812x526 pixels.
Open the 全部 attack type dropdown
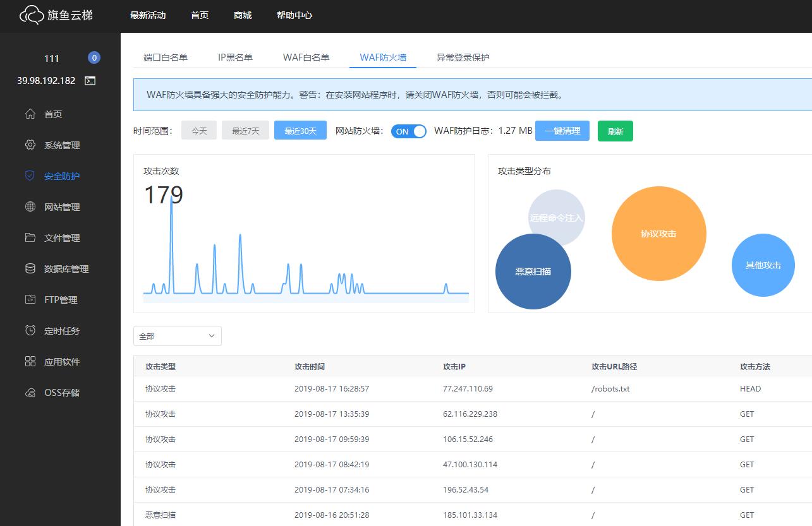tap(177, 336)
